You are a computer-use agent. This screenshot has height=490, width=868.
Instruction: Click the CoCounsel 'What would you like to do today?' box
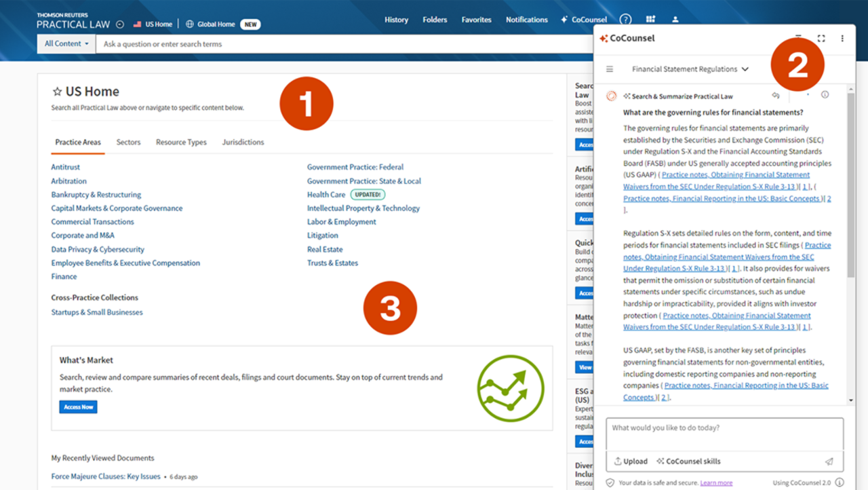click(725, 434)
